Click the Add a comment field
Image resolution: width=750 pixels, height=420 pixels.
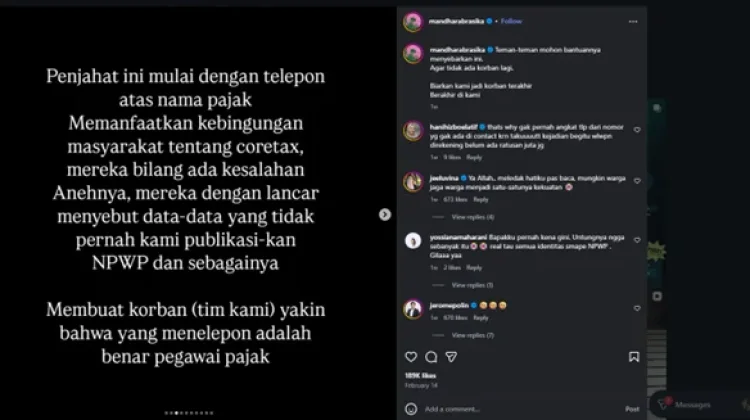click(x=521, y=409)
